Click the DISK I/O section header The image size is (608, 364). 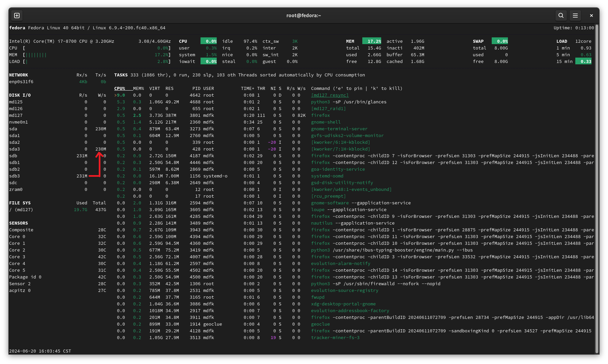coord(20,95)
